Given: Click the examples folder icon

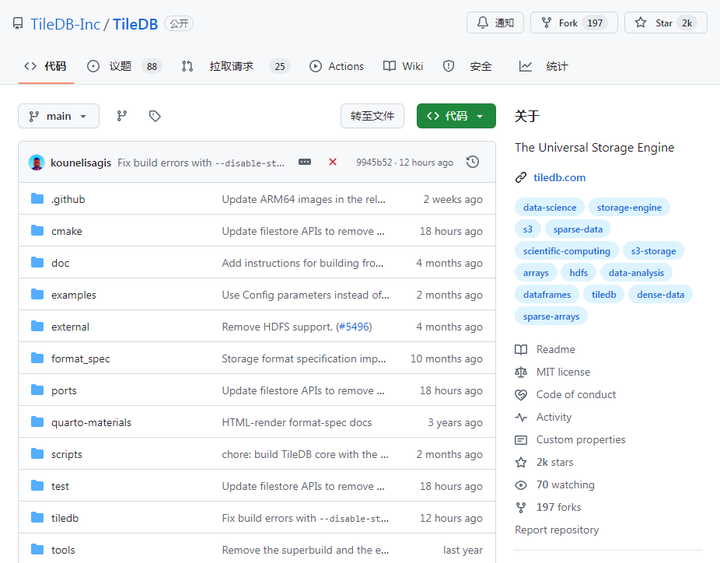Looking at the screenshot, I should (x=37, y=294).
